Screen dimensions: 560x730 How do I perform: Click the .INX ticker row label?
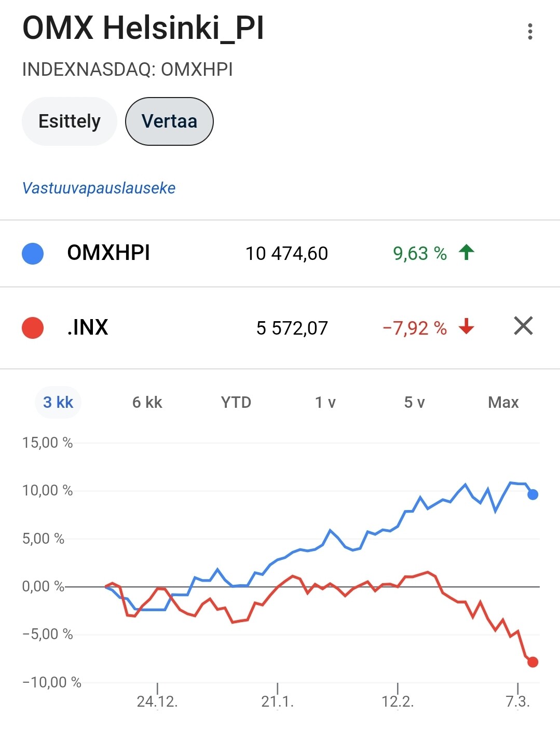pyautogui.click(x=88, y=327)
